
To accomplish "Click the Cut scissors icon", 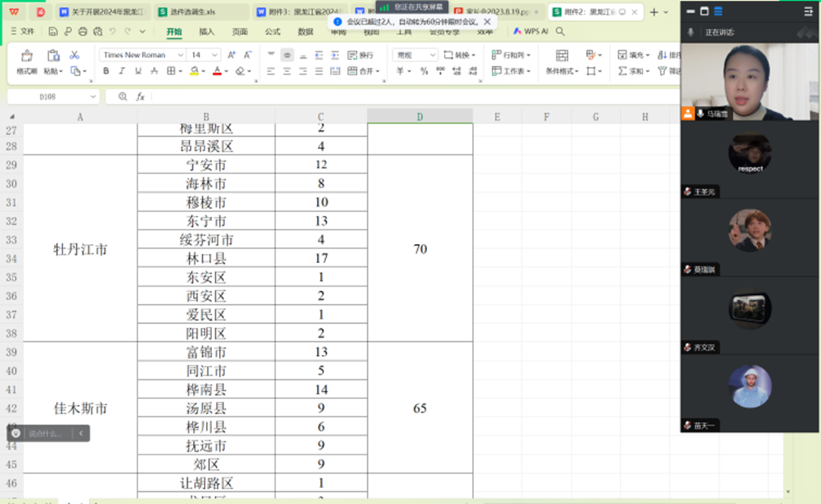I will point(74,55).
